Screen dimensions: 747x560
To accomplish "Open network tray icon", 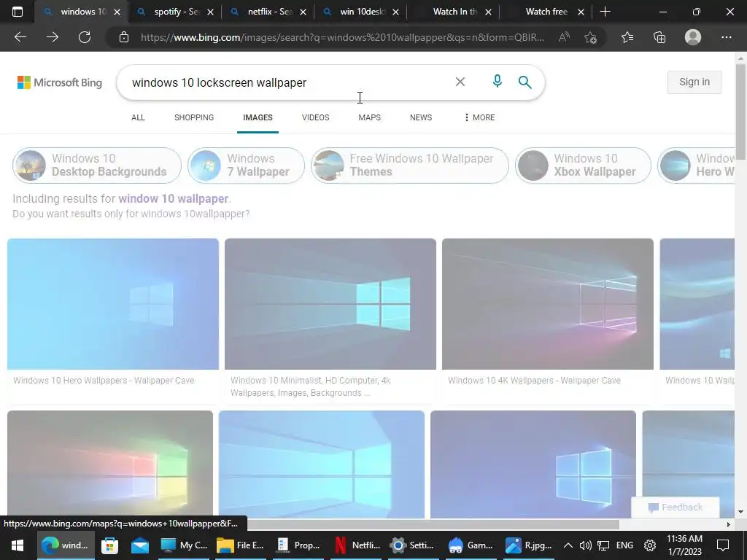I will click(x=603, y=545).
